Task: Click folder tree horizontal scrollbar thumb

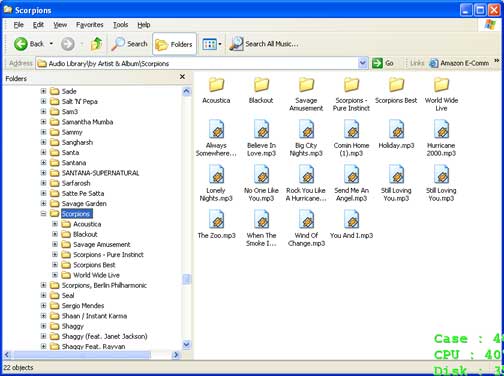Action: 82,355
